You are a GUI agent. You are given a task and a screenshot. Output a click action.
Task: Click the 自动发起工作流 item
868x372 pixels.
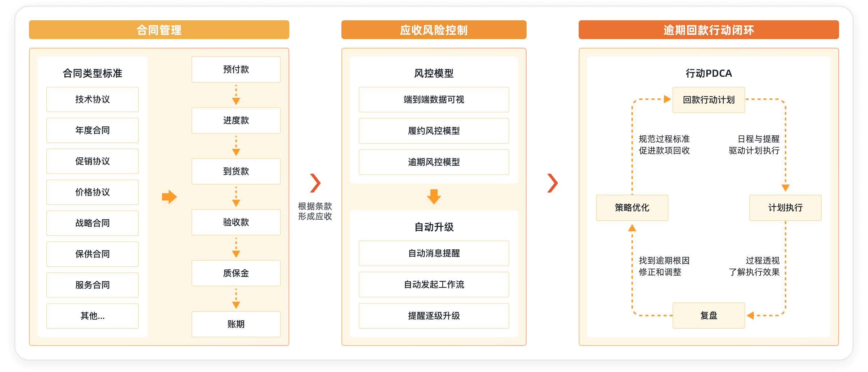434,285
